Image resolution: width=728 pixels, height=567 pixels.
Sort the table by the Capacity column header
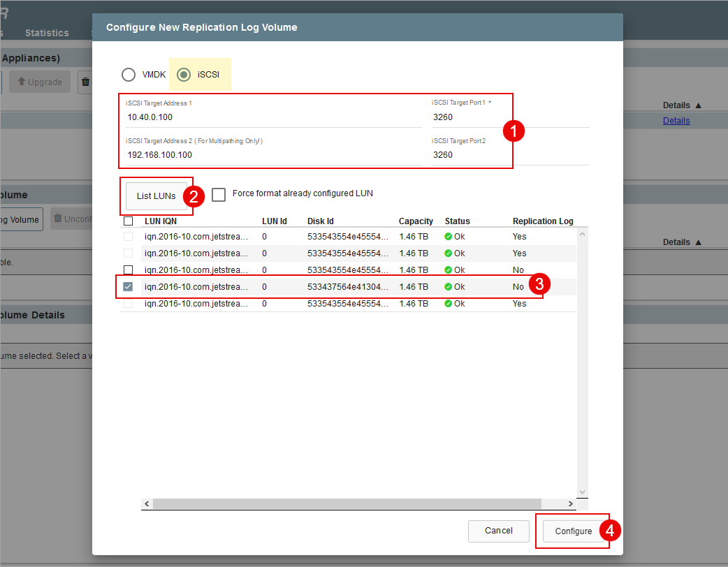point(416,221)
